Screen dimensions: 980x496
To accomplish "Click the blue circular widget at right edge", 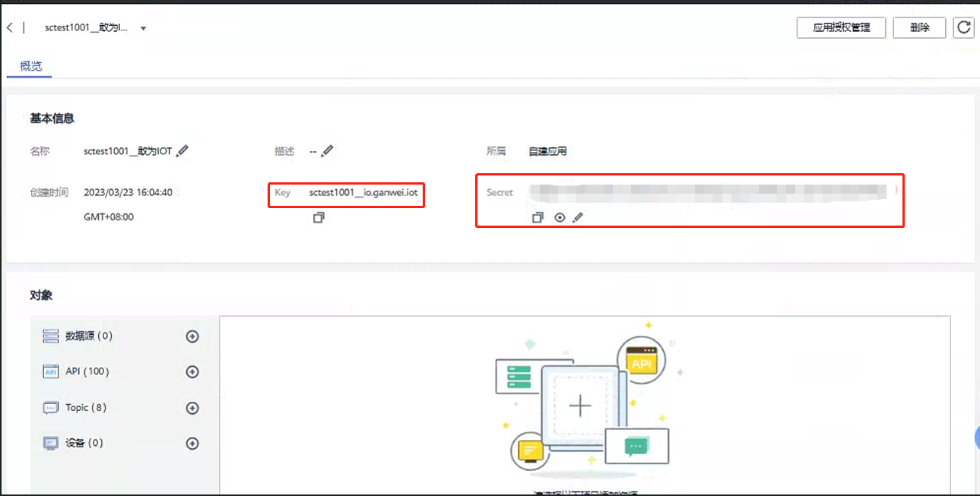I will coord(976,437).
